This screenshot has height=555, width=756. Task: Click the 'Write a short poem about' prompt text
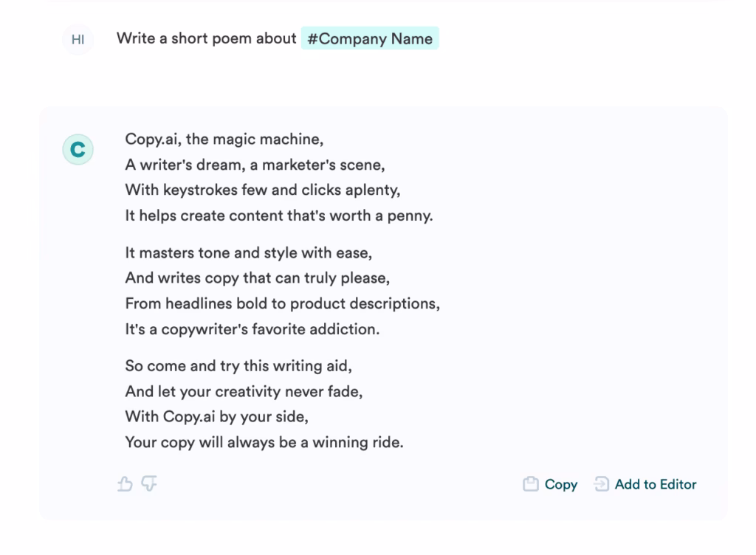206,38
